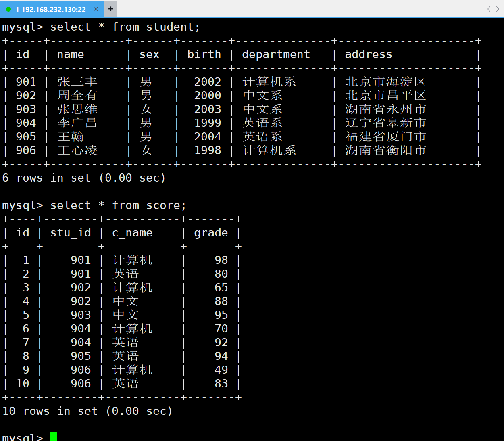Screen dimensions: 504x441
Task: Click department 英语系 in row 905
Action: (262, 136)
